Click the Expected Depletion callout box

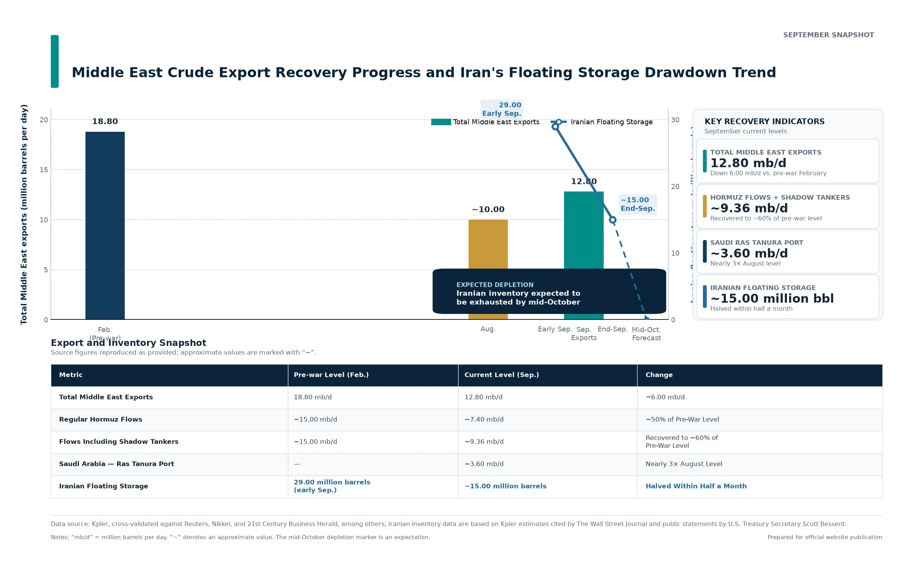pyautogui.click(x=549, y=291)
